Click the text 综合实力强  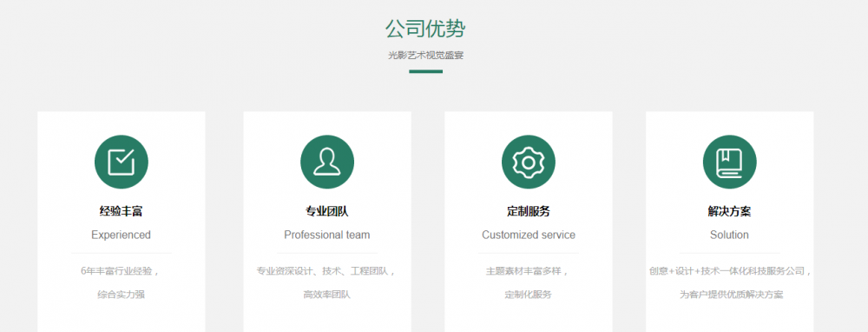122,295
